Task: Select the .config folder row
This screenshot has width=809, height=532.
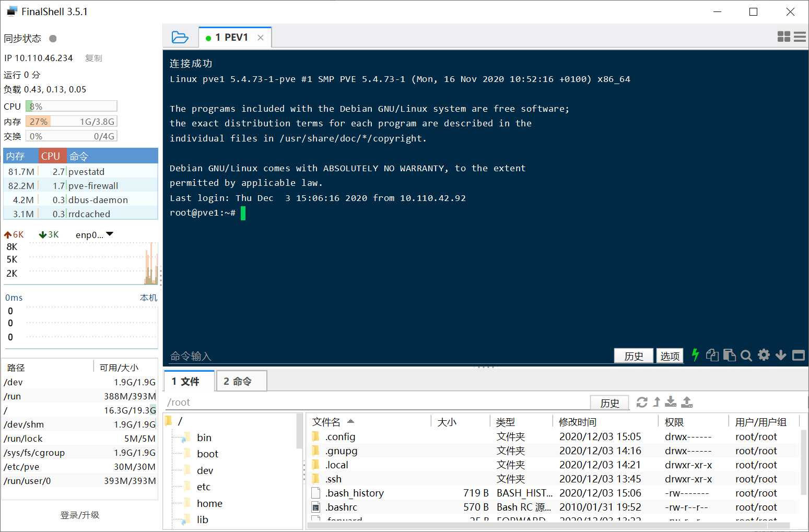Action: pos(553,436)
